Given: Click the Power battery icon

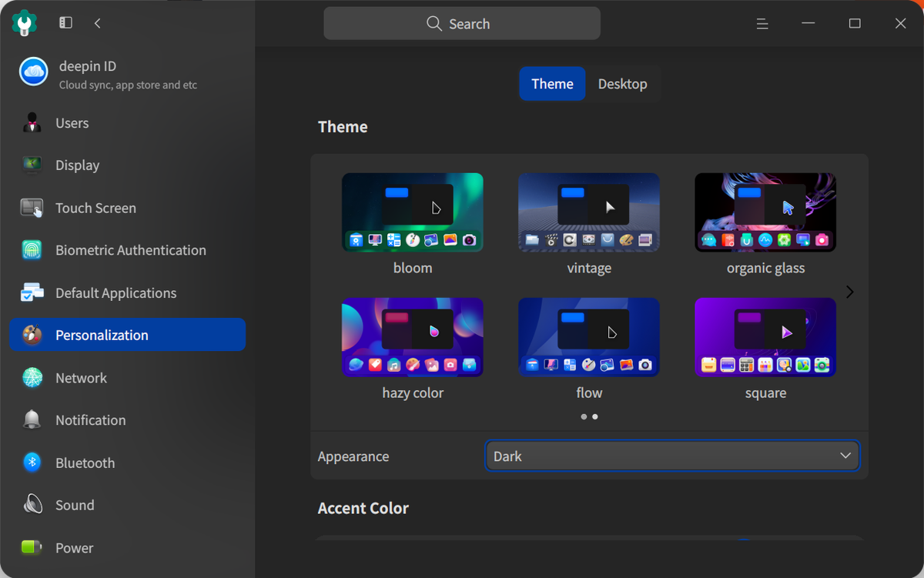Looking at the screenshot, I should [32, 548].
